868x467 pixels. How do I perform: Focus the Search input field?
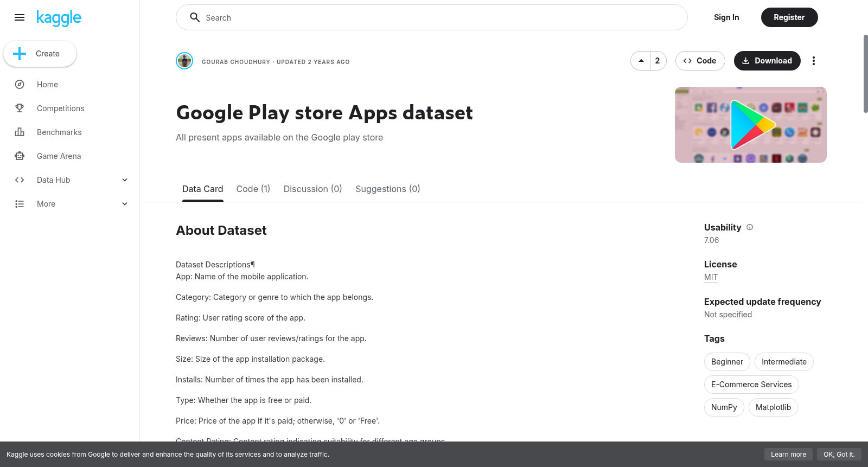click(432, 17)
